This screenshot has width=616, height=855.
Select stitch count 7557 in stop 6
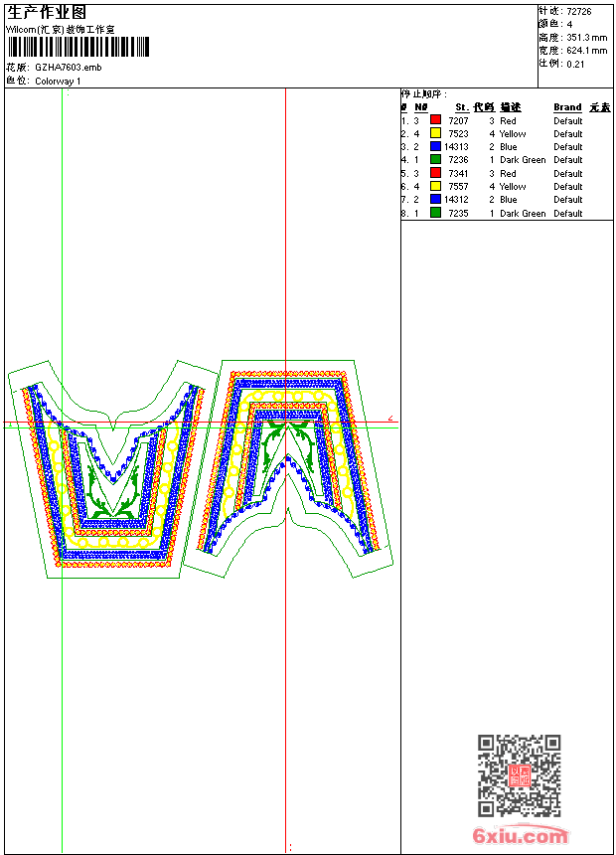pyautogui.click(x=458, y=187)
